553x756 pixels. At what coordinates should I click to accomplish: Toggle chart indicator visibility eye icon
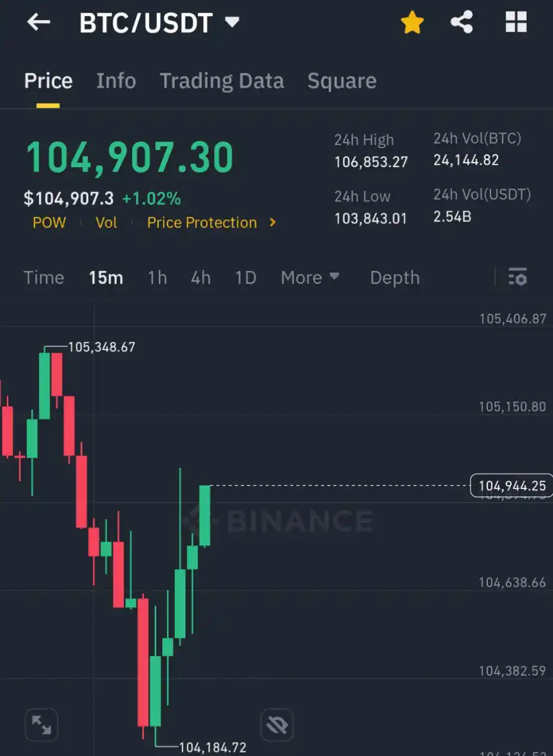click(x=277, y=725)
